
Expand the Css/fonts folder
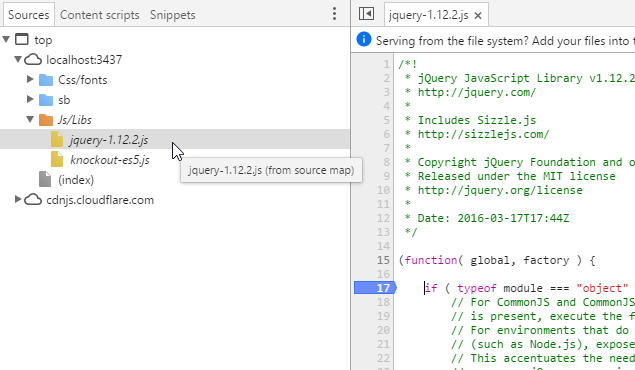click(30, 79)
